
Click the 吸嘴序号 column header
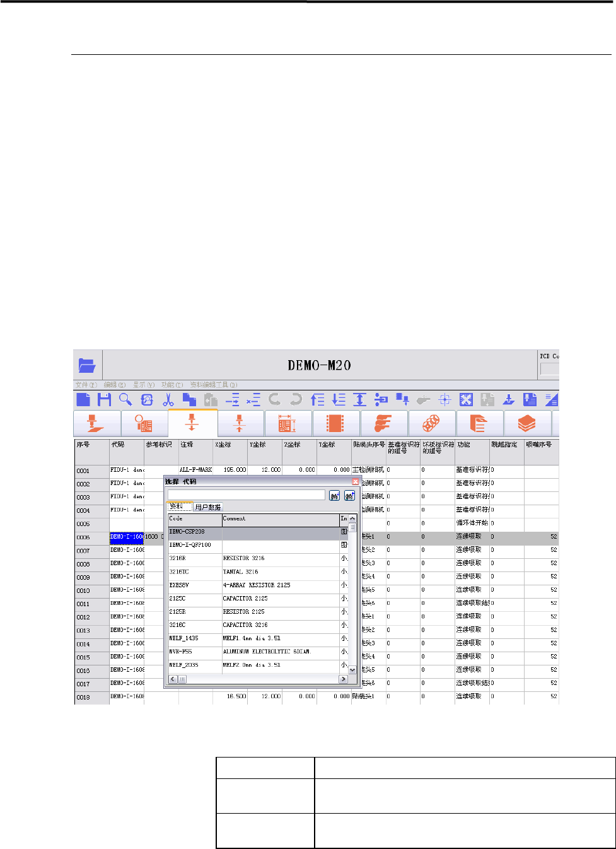(x=542, y=452)
